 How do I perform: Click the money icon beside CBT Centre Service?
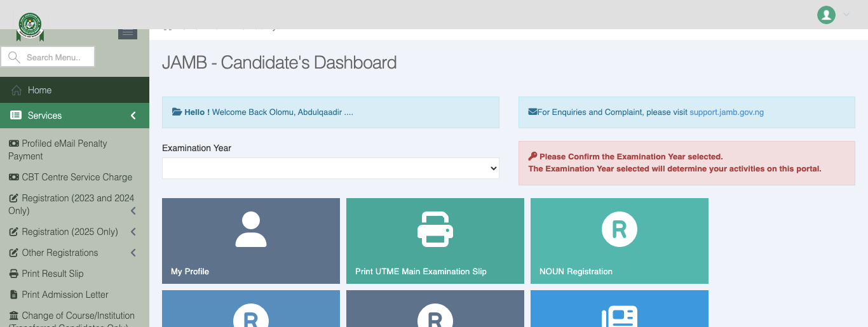13,177
